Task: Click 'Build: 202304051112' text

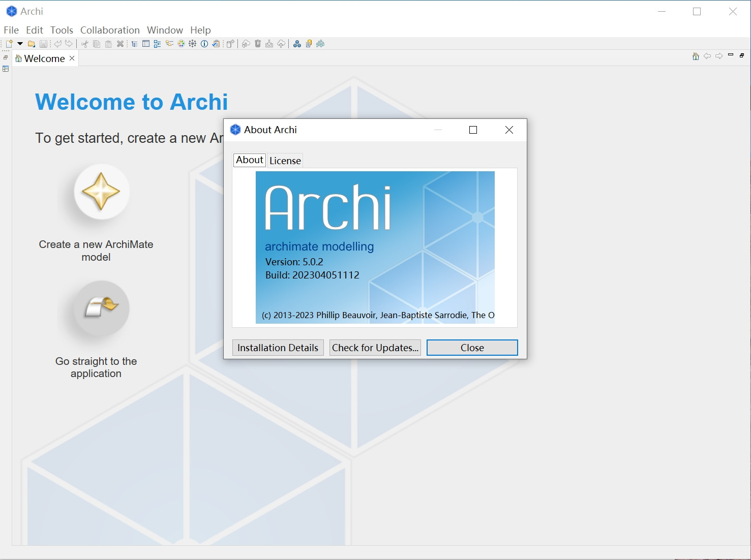Action: click(312, 275)
